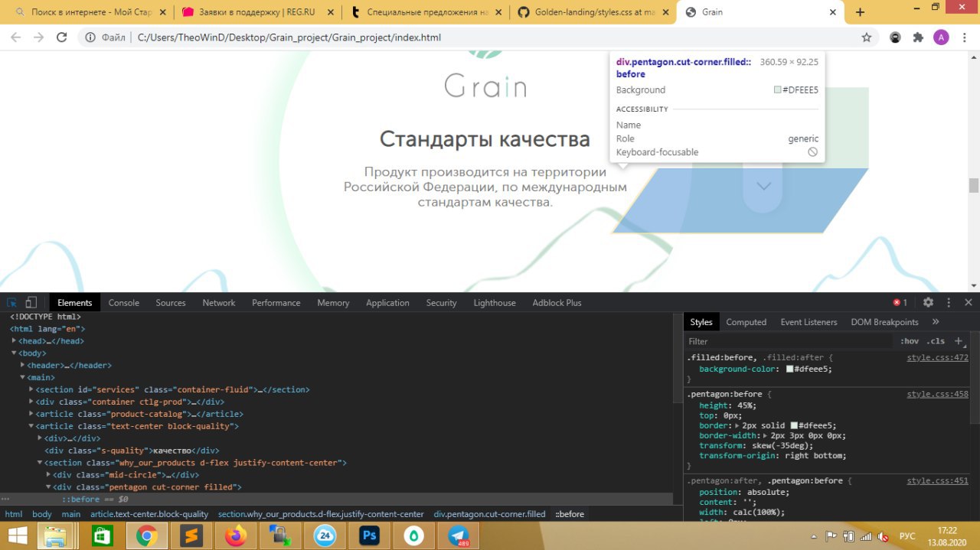Screen dimensions: 980x550
Task: Open a new tab with the plus button
Action: 860,12
